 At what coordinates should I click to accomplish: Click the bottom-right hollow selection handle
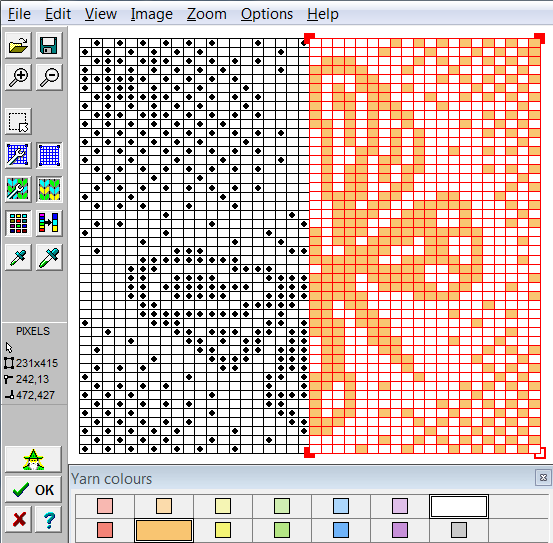click(x=540, y=453)
